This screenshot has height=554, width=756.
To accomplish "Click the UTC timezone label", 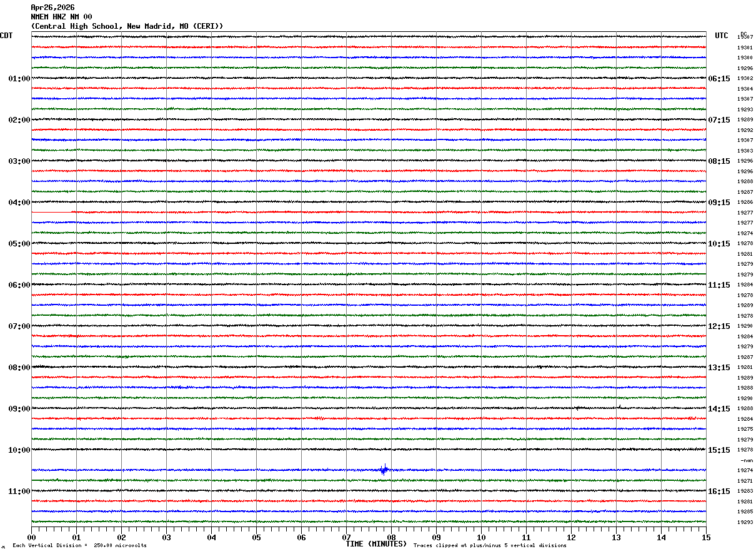I will point(722,36).
